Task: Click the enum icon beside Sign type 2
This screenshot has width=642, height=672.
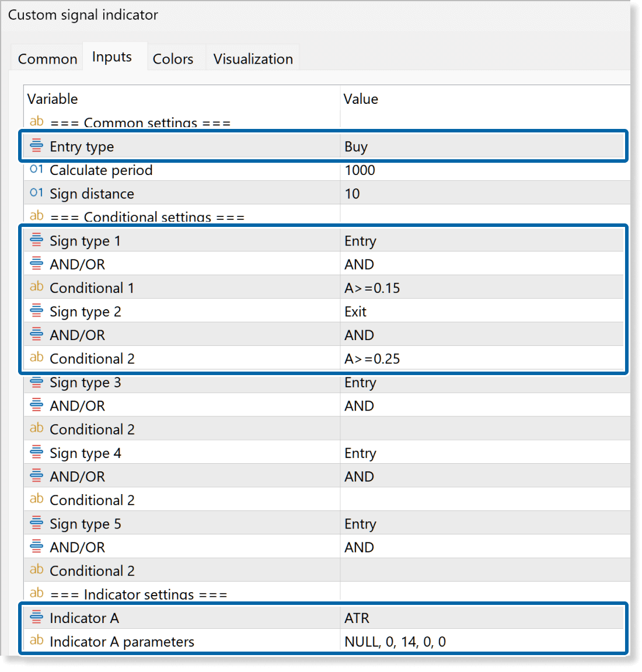Action: tap(36, 311)
